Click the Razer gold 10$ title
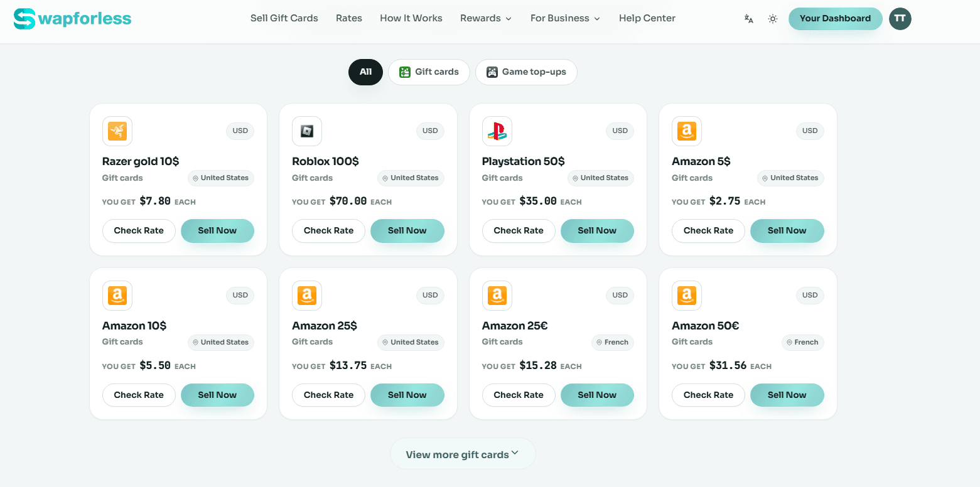The width and height of the screenshot is (980, 487). click(x=141, y=161)
